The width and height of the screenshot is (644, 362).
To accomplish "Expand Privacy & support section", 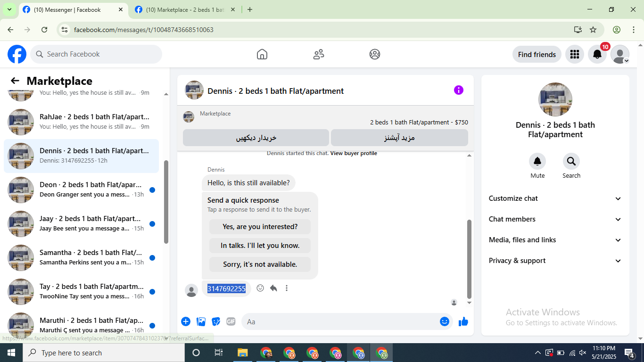I will pyautogui.click(x=555, y=261).
